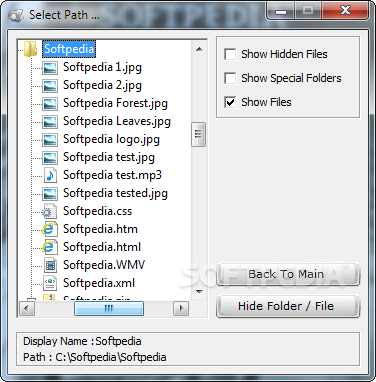Close the Select Path window
This screenshot has height=382, width=376.
345,11
